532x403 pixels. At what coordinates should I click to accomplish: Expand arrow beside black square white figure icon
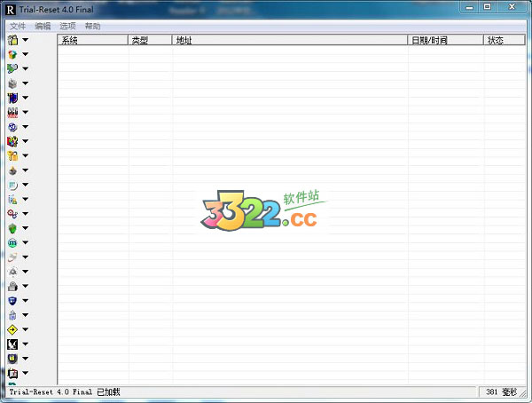pyautogui.click(x=26, y=344)
